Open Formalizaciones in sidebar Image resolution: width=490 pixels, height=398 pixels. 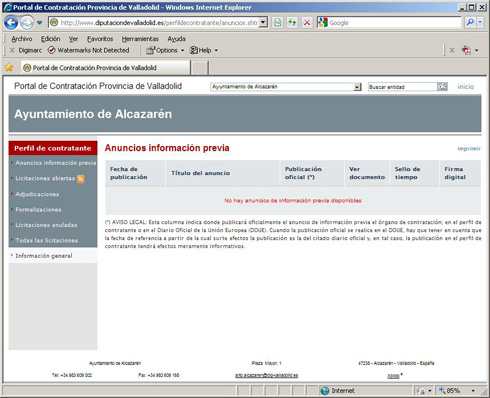tap(38, 210)
